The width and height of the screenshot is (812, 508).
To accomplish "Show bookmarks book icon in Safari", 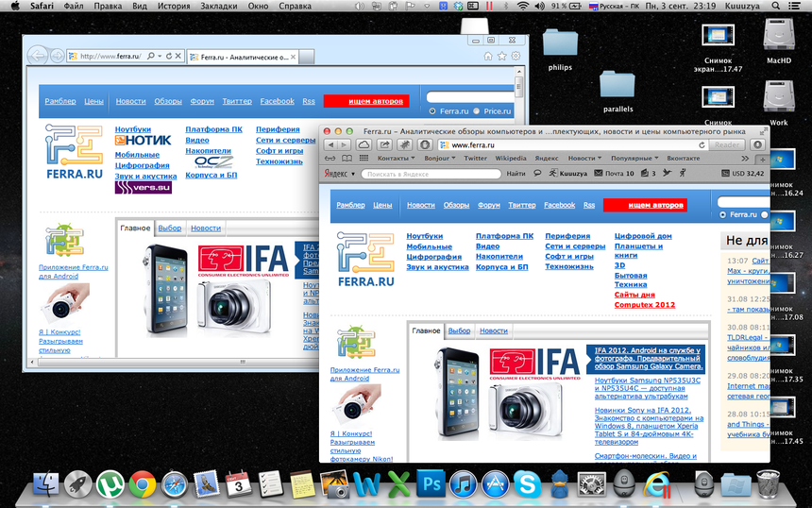I will 347,159.
